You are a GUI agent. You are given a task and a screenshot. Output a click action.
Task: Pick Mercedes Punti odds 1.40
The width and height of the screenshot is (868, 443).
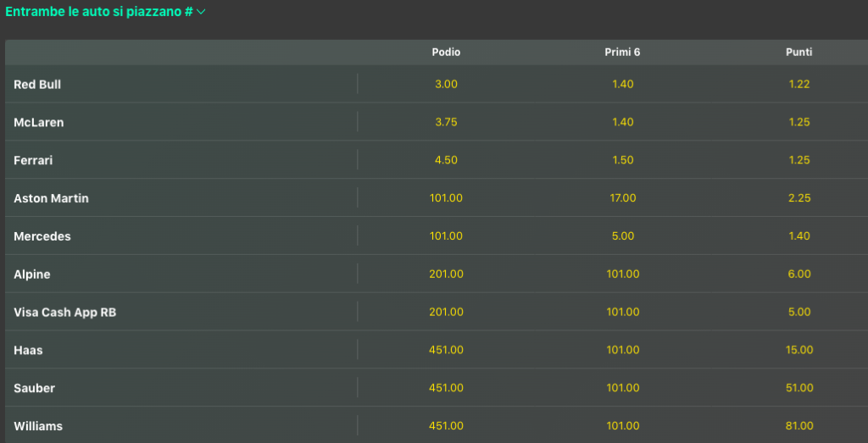pyautogui.click(x=798, y=236)
